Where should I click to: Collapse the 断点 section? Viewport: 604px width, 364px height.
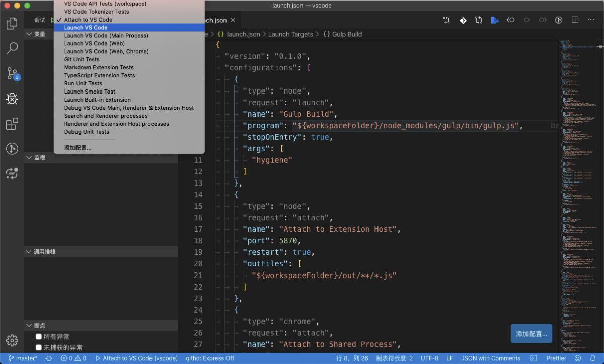(101, 325)
